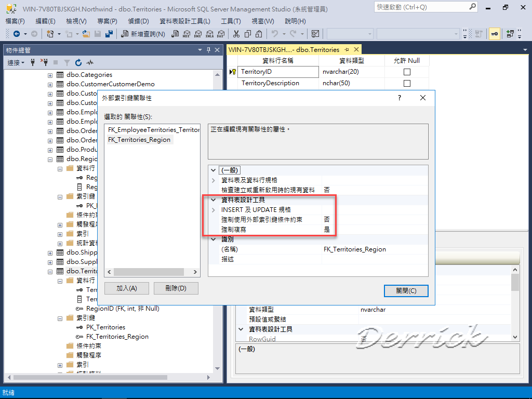Screen dimensions: 532x399
Task: Open the filter icon in Object Explorer
Action: (67, 62)
